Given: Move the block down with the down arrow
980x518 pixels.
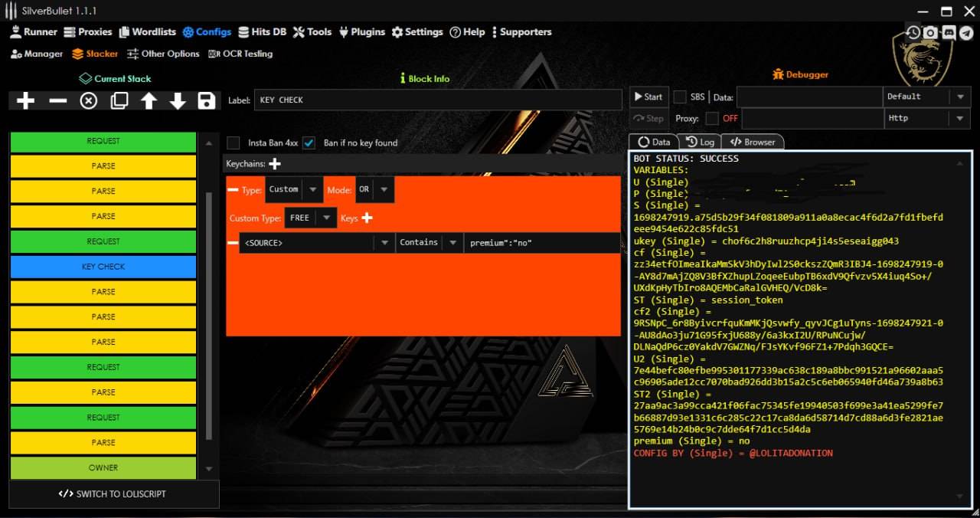Looking at the screenshot, I should click(178, 101).
